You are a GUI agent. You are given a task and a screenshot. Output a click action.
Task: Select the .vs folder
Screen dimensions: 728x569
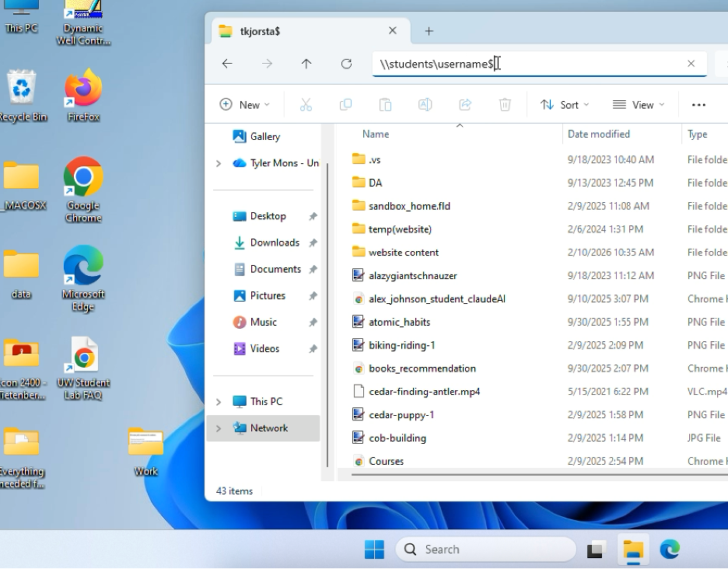(374, 159)
